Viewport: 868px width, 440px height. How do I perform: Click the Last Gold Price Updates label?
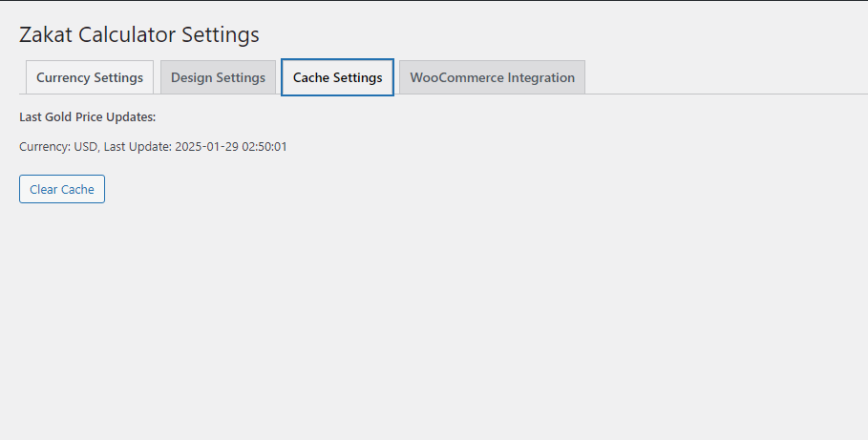[x=88, y=117]
